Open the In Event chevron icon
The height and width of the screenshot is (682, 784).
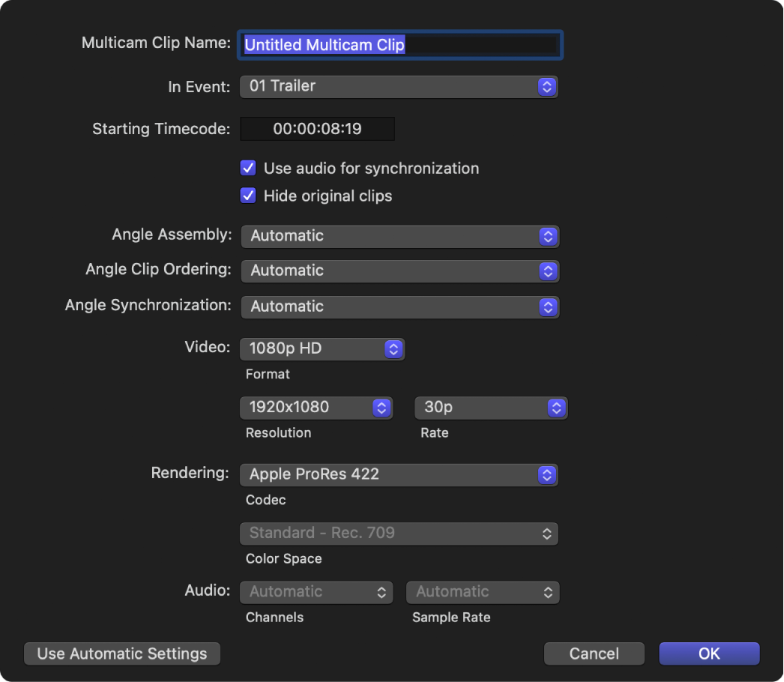[548, 86]
